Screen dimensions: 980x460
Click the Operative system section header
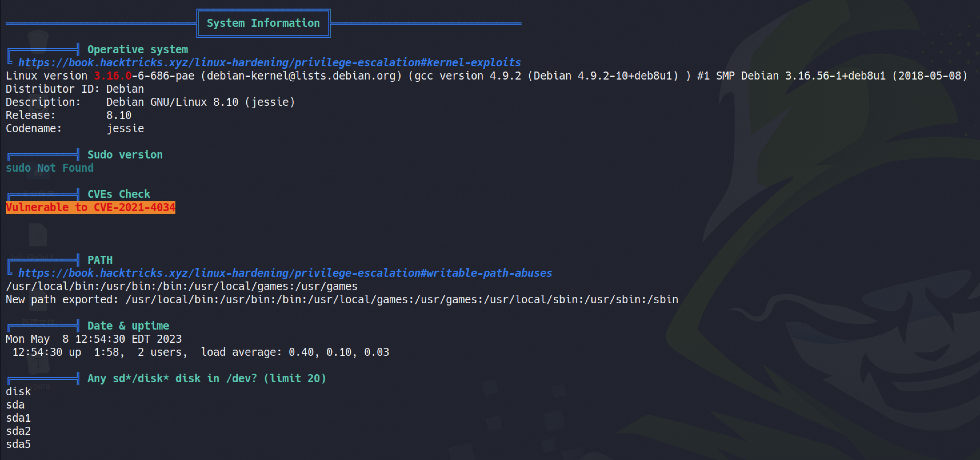[x=138, y=49]
